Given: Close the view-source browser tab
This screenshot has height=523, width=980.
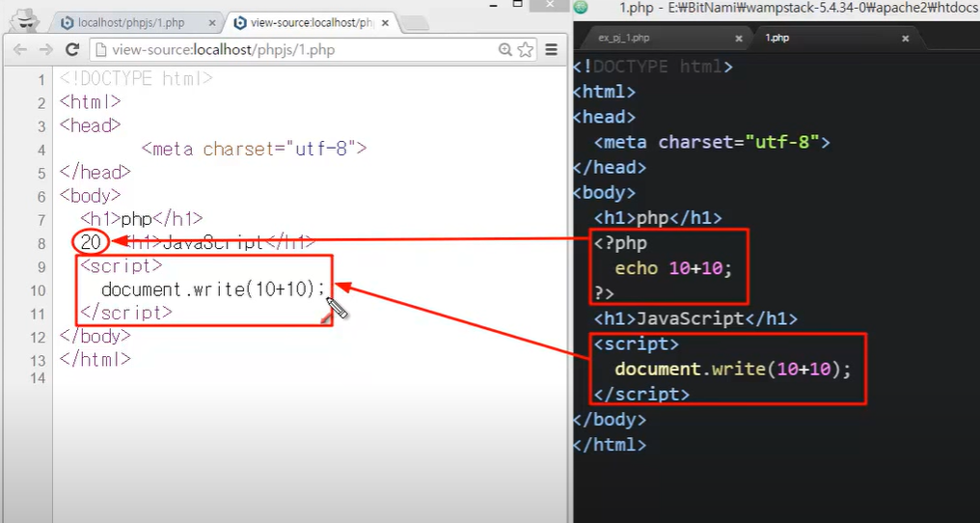Looking at the screenshot, I should click(x=385, y=23).
